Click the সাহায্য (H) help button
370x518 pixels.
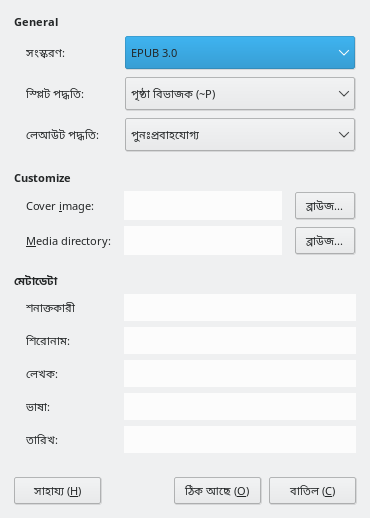(x=57, y=491)
